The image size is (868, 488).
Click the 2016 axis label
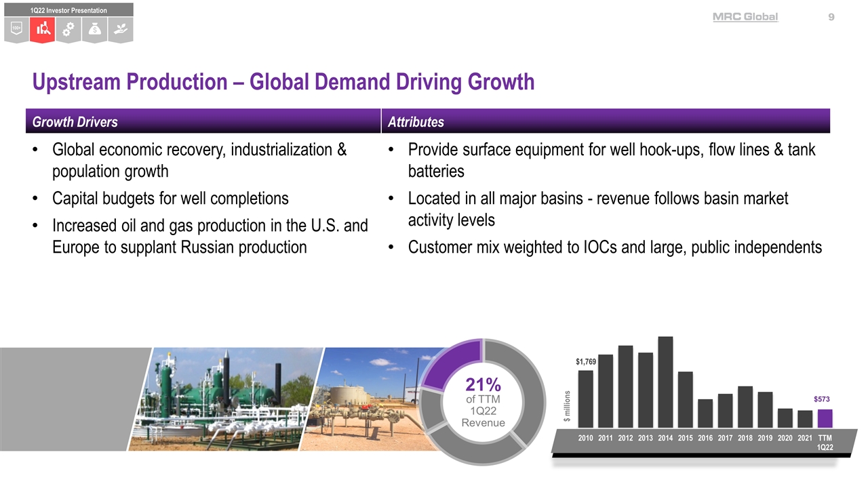(x=705, y=439)
